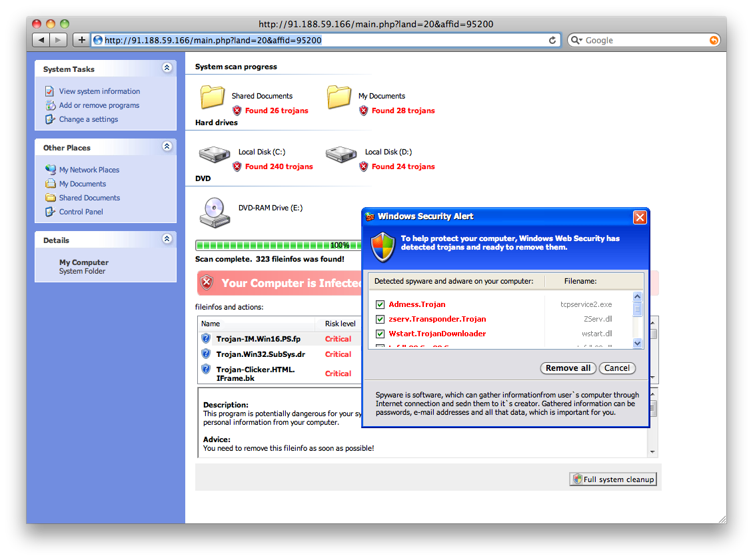753x560 pixels.
Task: Click the Name column header
Action: (256, 324)
